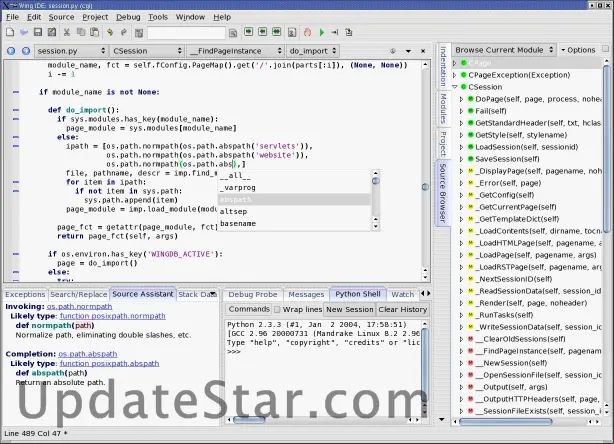Click the forward navigation arrow above editor
This screenshot has width=614, height=444.
tap(25, 50)
